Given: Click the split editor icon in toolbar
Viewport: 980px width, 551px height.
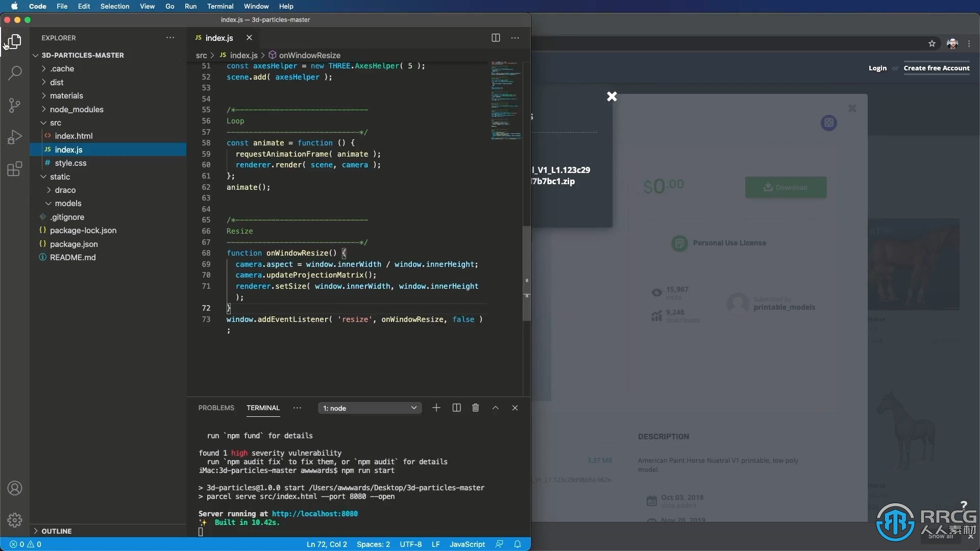Looking at the screenshot, I should coord(496,37).
